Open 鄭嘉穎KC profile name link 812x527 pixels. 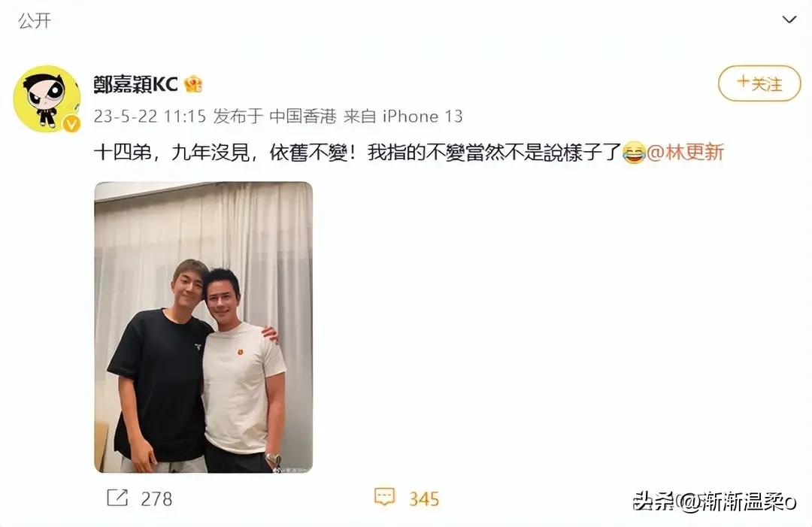click(x=135, y=84)
